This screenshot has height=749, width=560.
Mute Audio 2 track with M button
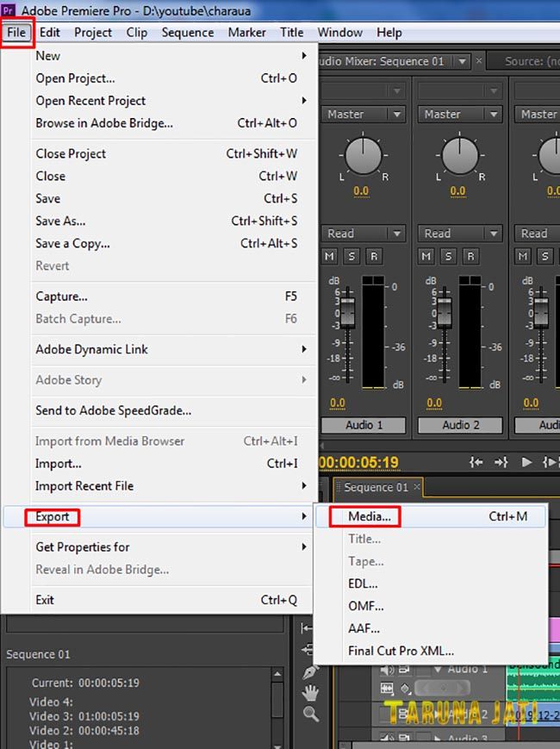point(426,257)
